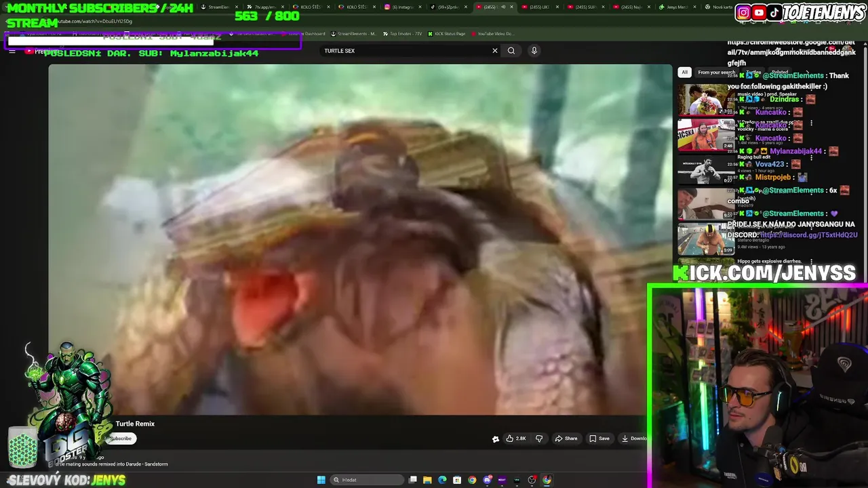Click the Hledat taskbar search field

368,480
